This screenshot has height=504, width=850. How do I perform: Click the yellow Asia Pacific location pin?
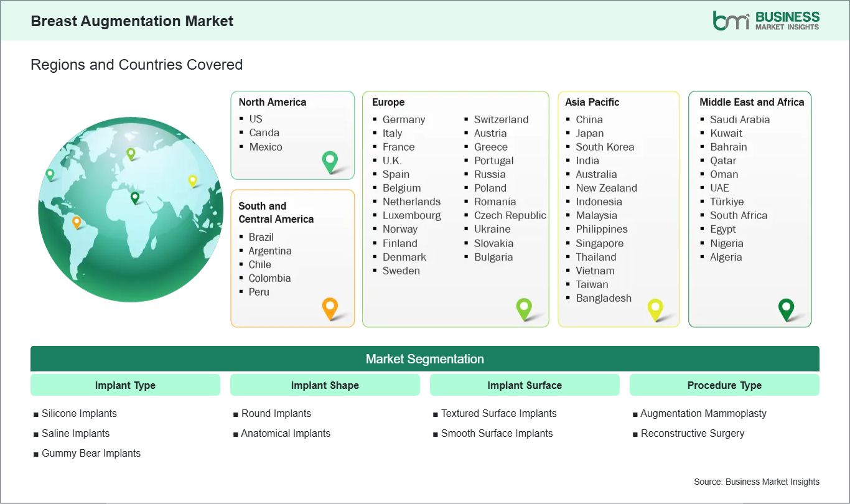tap(655, 307)
